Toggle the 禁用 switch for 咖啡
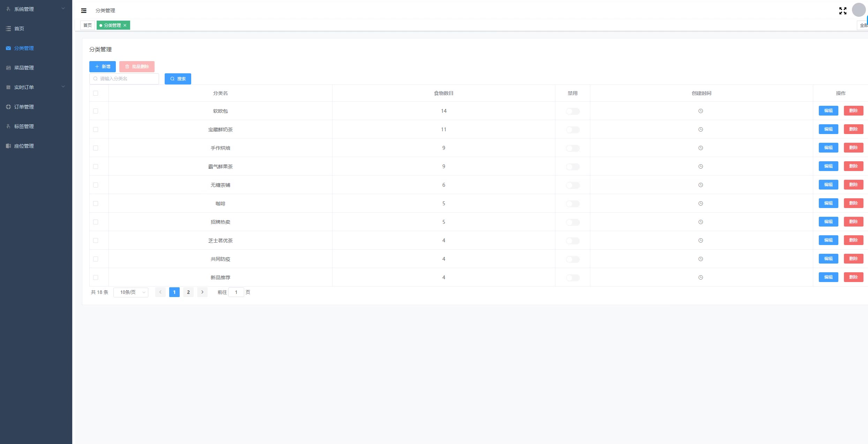868x444 pixels. click(x=573, y=204)
